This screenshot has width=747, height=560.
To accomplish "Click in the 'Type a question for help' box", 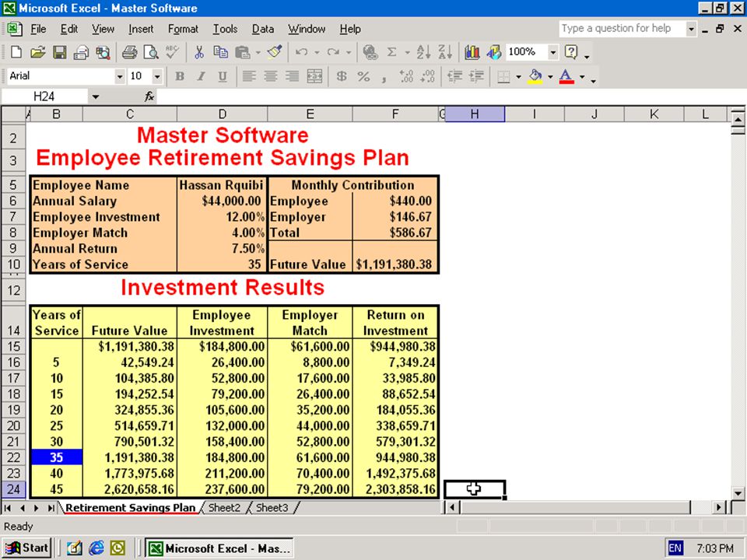I will 622,29.
